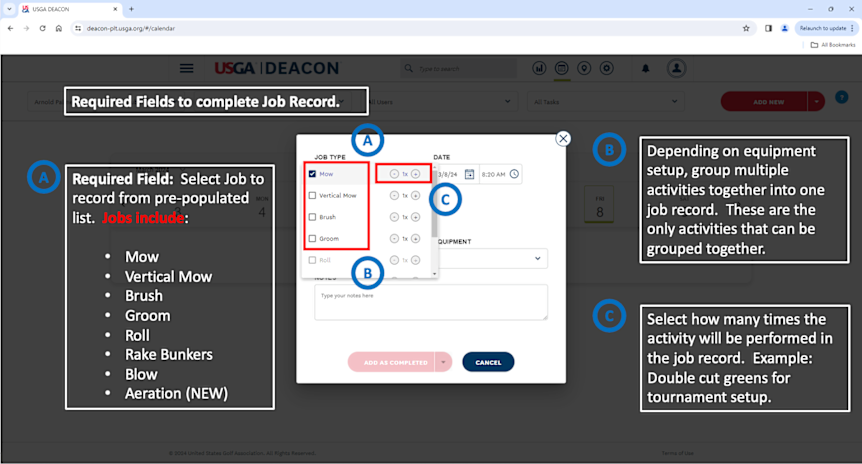Check the Brush job type
Image resolution: width=862 pixels, height=464 pixels.
click(312, 217)
